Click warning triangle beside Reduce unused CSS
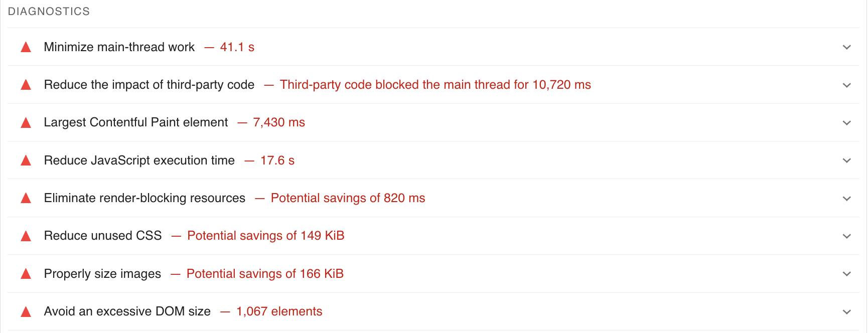868x333 pixels. click(26, 236)
